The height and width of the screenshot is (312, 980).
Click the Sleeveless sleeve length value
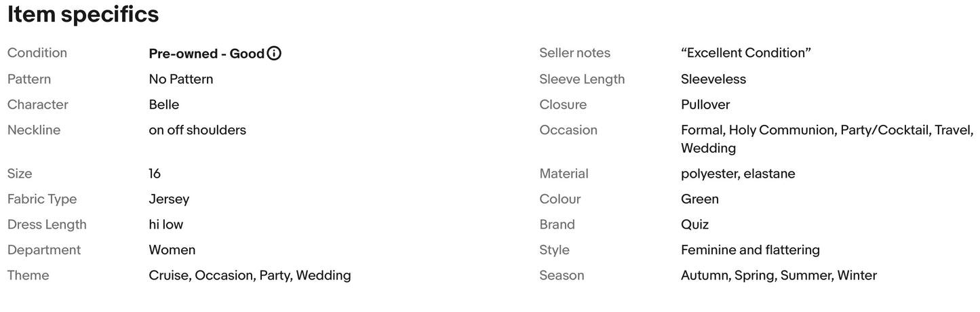tap(713, 79)
